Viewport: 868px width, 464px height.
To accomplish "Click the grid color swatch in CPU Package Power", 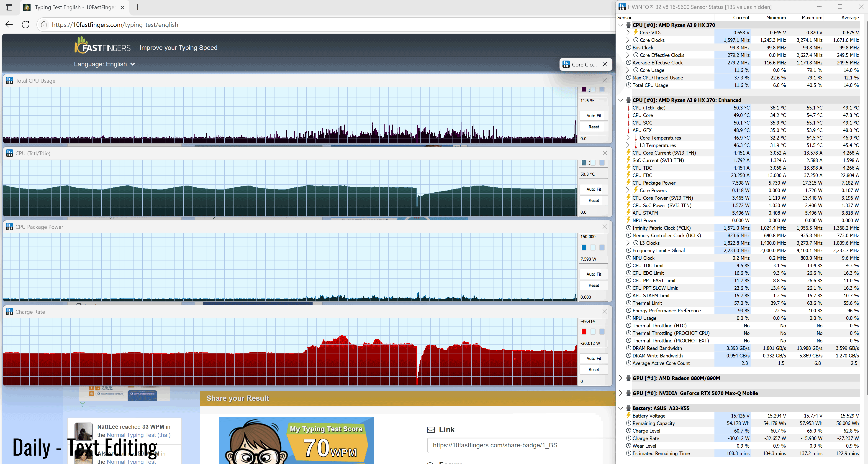I will (x=602, y=247).
